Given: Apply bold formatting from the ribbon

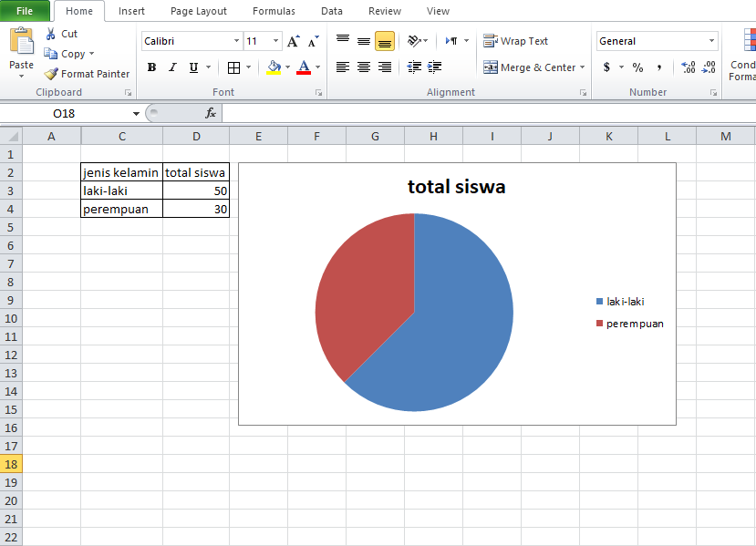Looking at the screenshot, I should [x=151, y=67].
